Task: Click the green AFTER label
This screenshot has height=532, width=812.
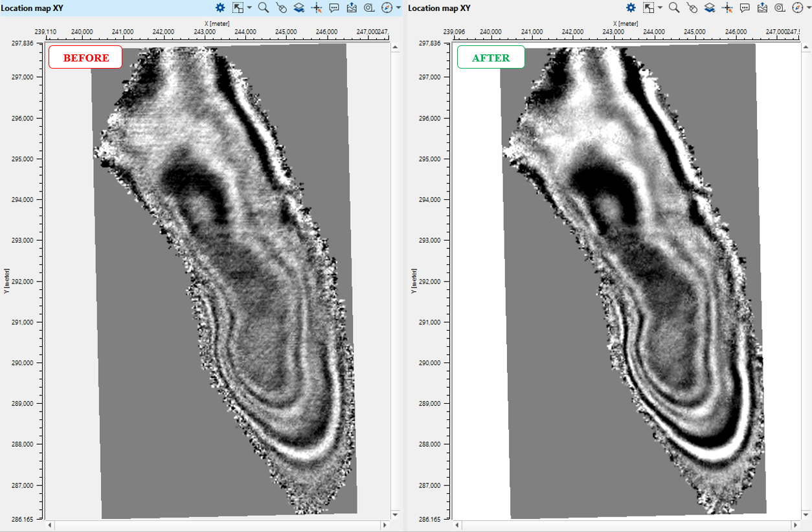Action: point(491,58)
